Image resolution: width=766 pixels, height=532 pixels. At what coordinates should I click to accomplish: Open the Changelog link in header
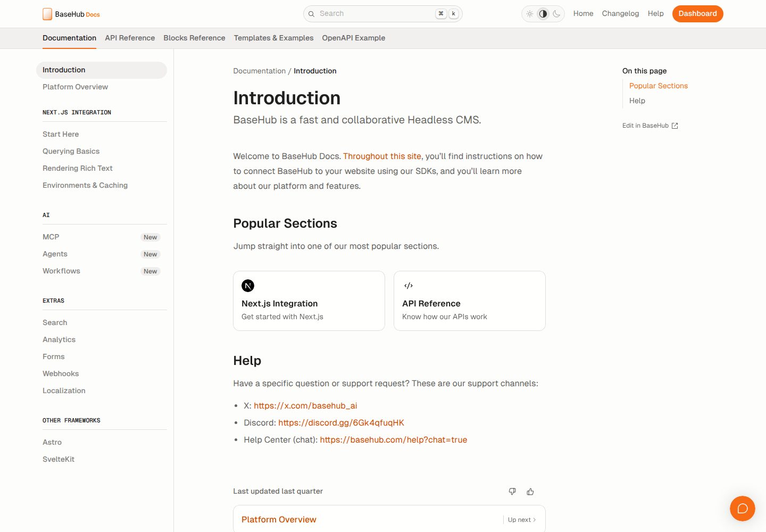(x=620, y=14)
